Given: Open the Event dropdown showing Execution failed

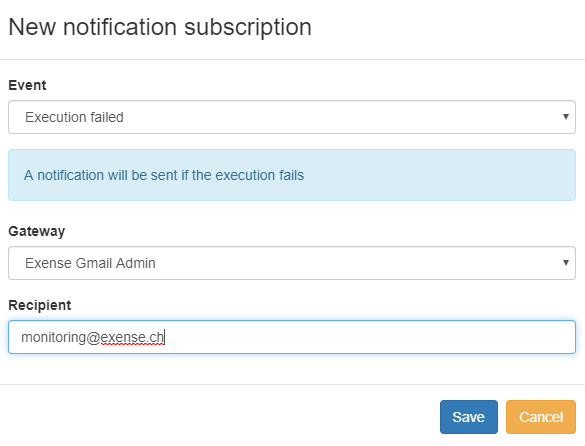Looking at the screenshot, I should pos(292,117).
